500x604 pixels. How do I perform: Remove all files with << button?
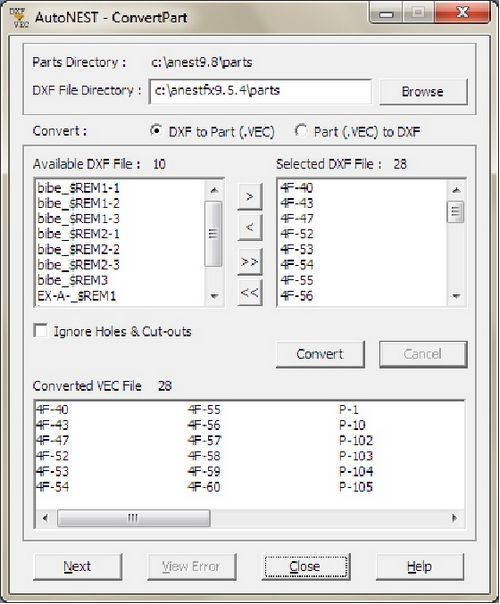tap(250, 292)
